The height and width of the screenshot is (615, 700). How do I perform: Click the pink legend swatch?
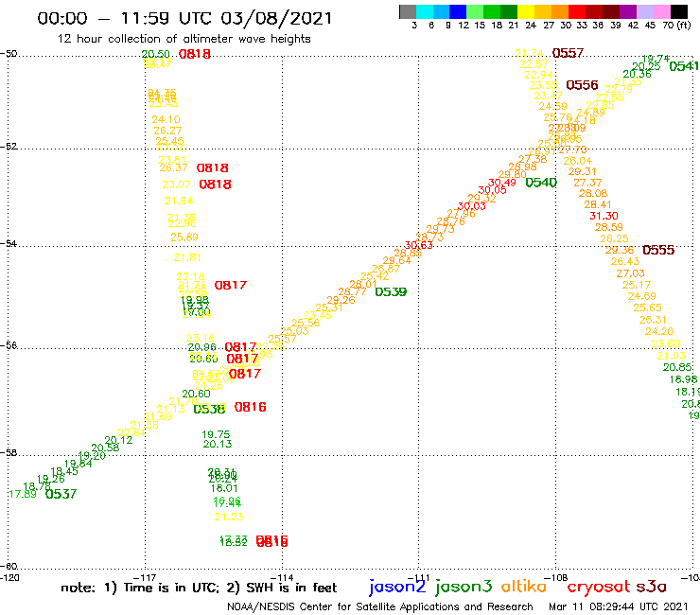coord(661,11)
